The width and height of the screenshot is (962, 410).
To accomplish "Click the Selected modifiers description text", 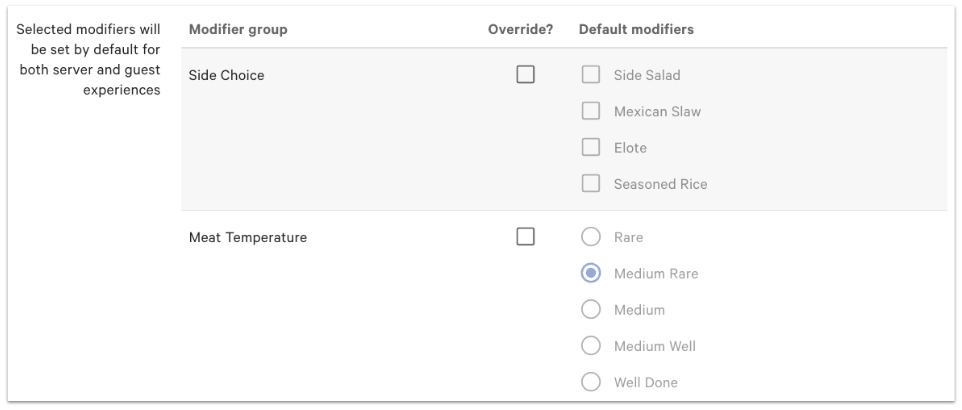I will pos(89,59).
